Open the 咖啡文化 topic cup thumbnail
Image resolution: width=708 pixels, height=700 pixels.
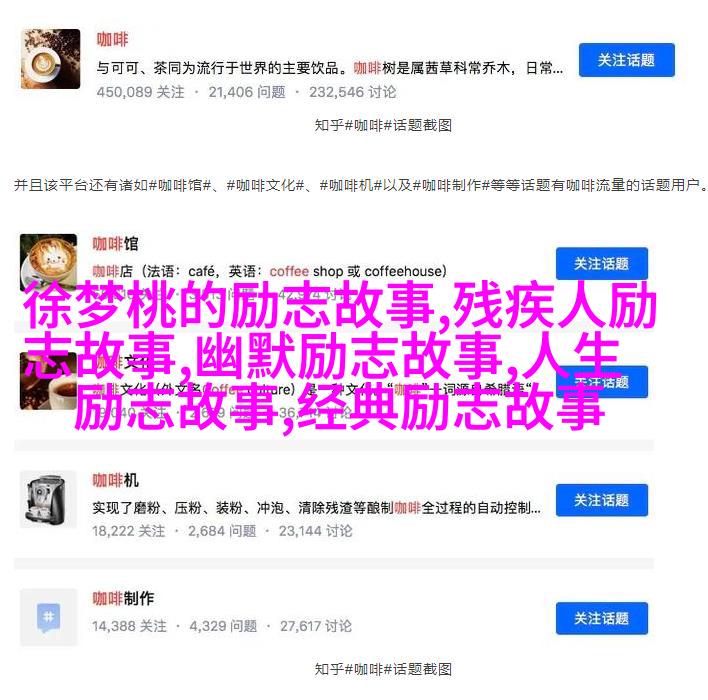48,381
